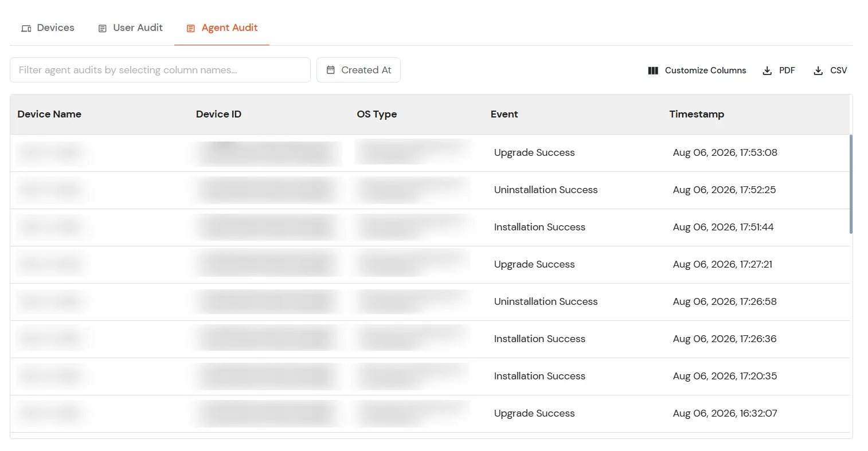Focus the agent audit filter field

point(160,70)
